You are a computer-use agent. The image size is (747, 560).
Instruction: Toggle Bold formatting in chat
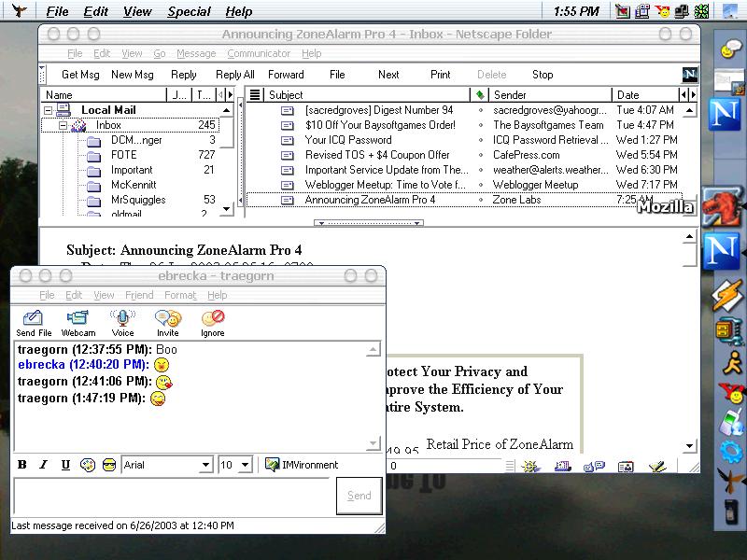point(21,465)
